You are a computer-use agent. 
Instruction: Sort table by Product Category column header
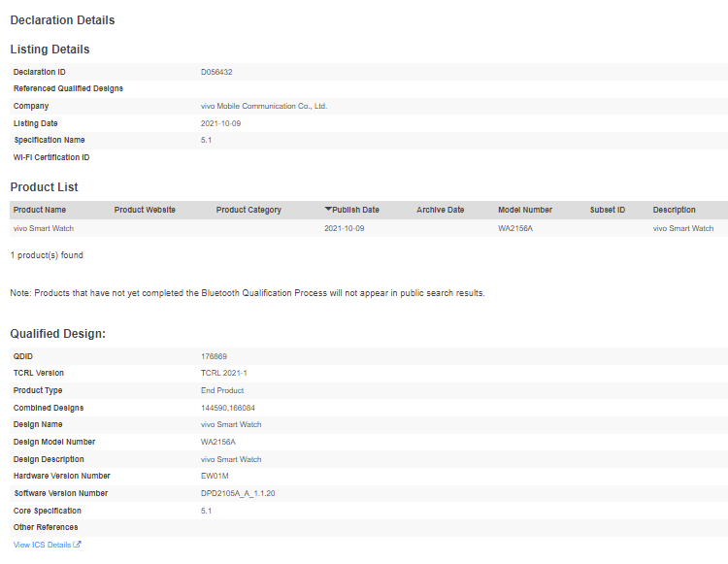click(248, 210)
